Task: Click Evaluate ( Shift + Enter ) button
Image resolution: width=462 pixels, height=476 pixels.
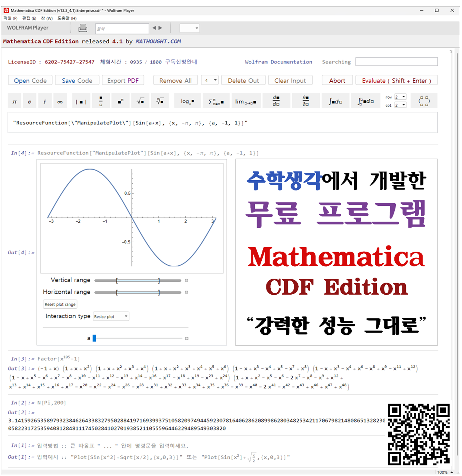Action: click(397, 80)
